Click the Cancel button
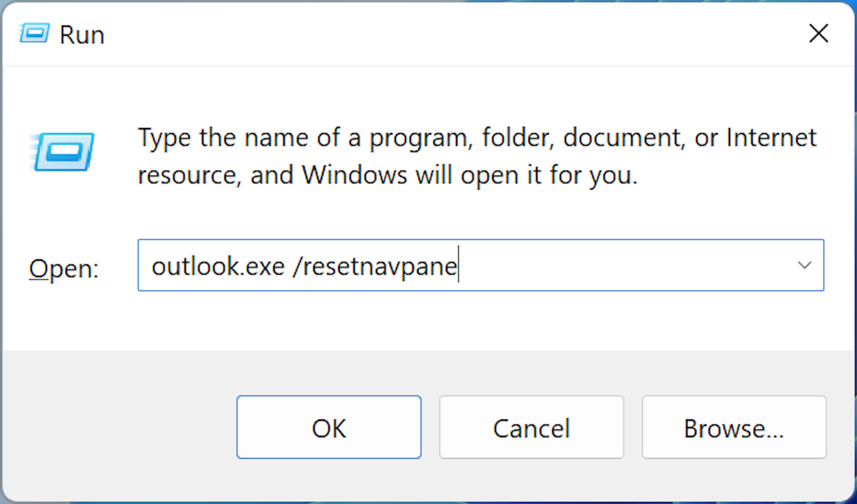This screenshot has width=857, height=504. pyautogui.click(x=531, y=427)
